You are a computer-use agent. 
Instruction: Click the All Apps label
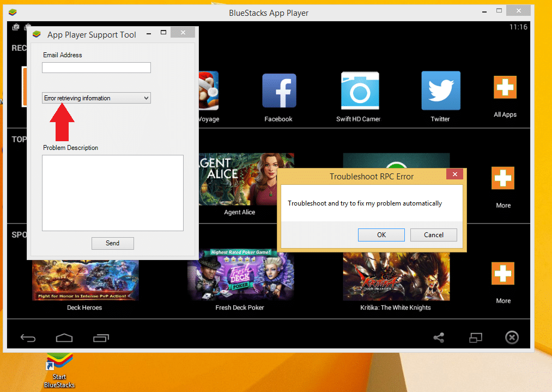[505, 114]
